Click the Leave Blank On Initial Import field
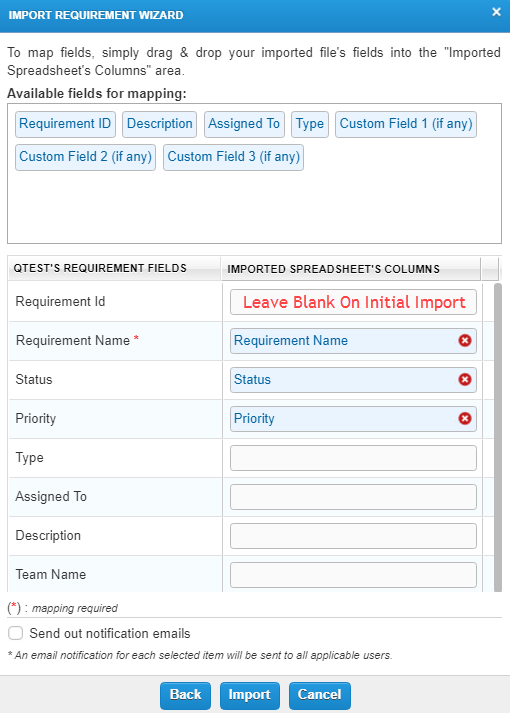The height and width of the screenshot is (713, 510). [353, 302]
